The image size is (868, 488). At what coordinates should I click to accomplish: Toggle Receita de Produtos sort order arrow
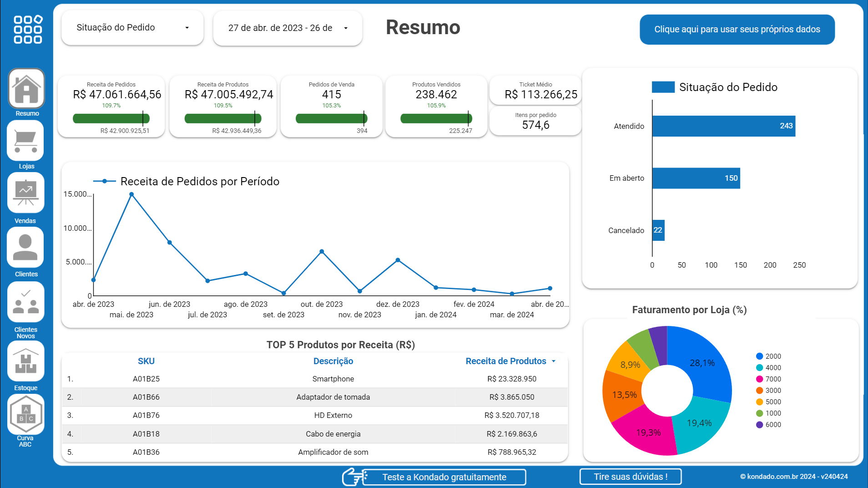point(554,361)
